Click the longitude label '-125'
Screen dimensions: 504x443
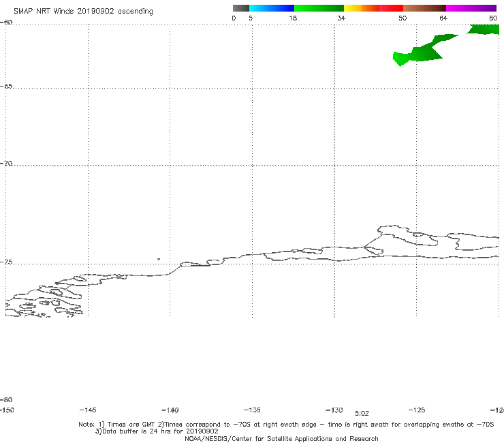pyautogui.click(x=417, y=410)
